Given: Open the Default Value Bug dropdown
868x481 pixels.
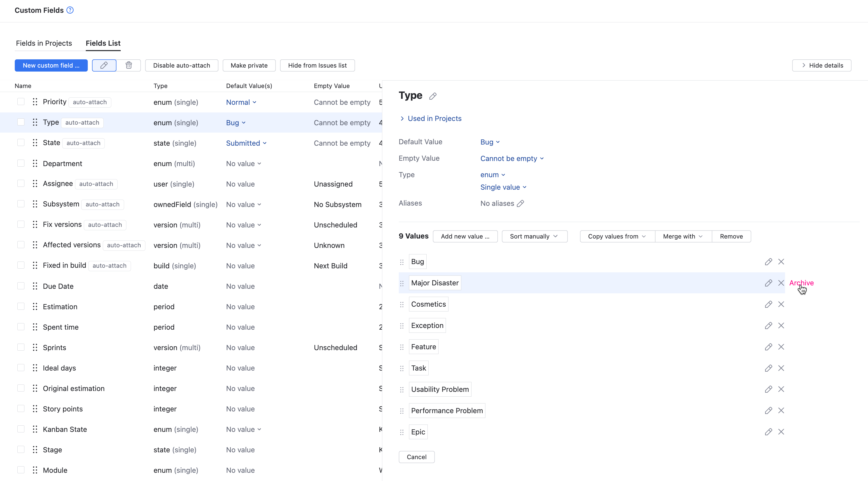Looking at the screenshot, I should pos(490,141).
